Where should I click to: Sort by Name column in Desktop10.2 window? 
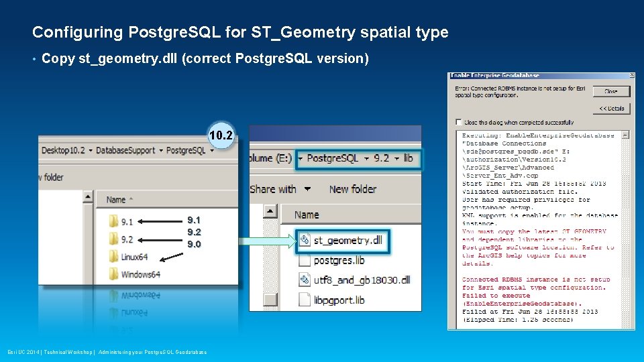coord(167,200)
